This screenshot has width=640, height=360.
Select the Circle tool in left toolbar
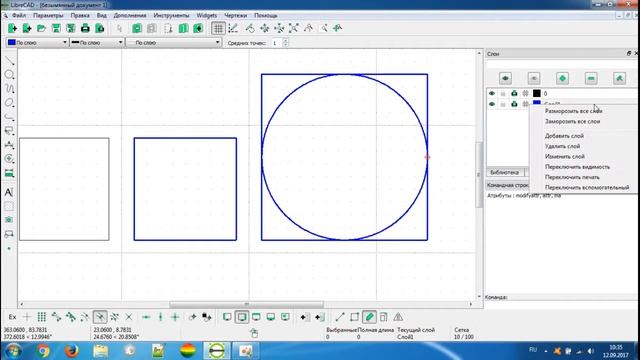pyautogui.click(x=9, y=75)
